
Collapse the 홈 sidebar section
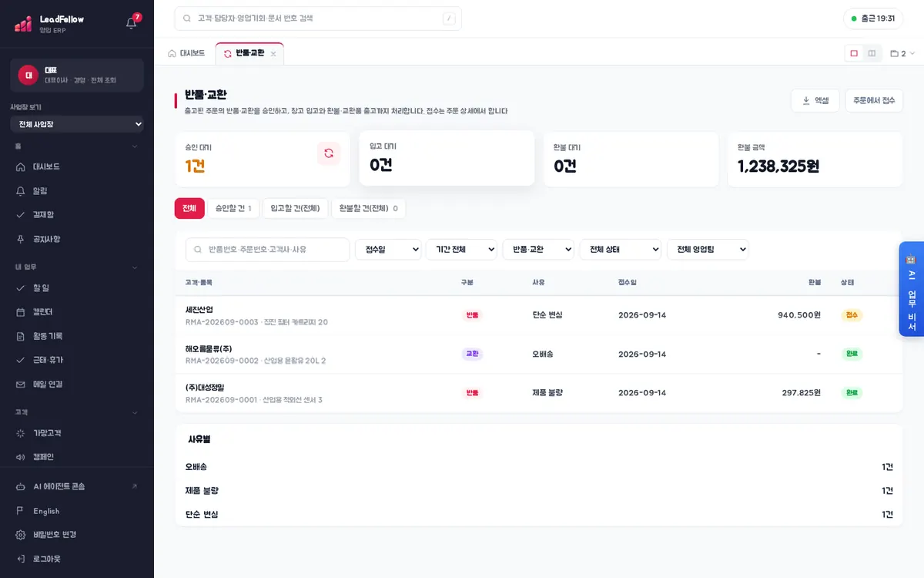click(x=77, y=146)
